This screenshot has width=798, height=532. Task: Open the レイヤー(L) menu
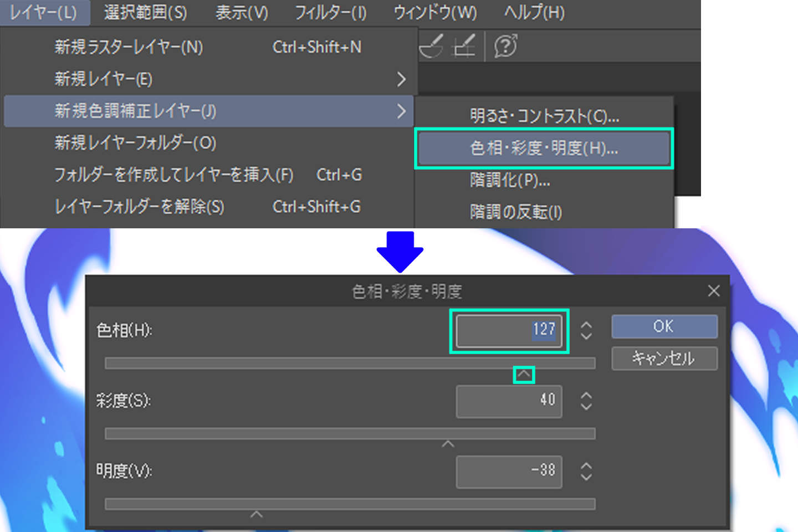[x=44, y=12]
